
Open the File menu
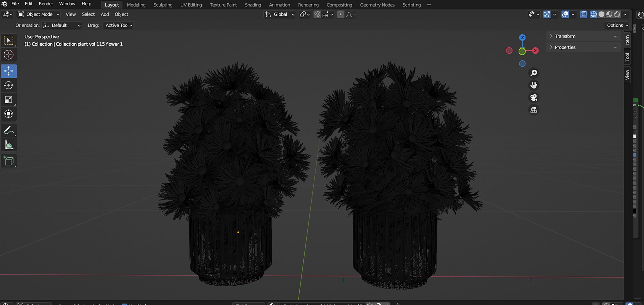tap(15, 4)
